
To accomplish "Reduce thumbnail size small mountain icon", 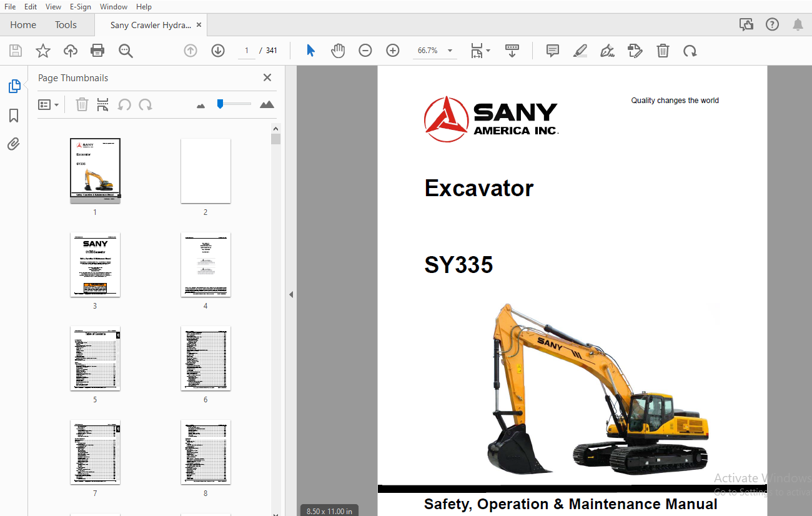I will click(201, 106).
